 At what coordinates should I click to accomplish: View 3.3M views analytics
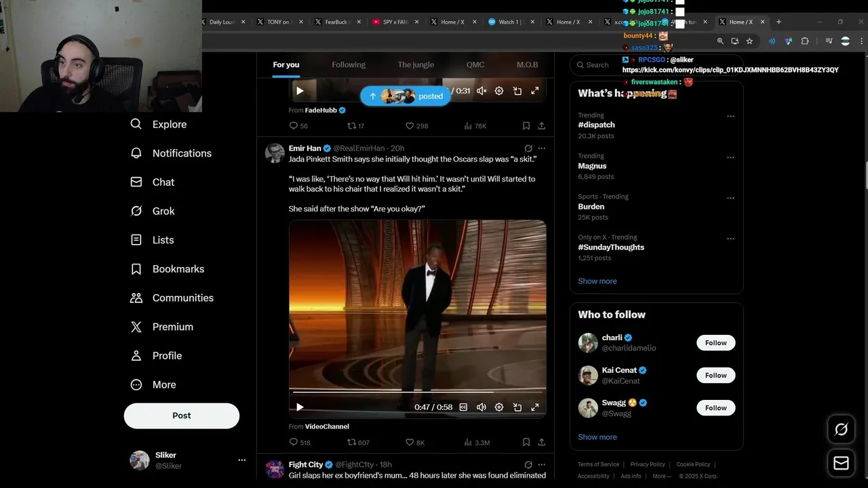477,443
